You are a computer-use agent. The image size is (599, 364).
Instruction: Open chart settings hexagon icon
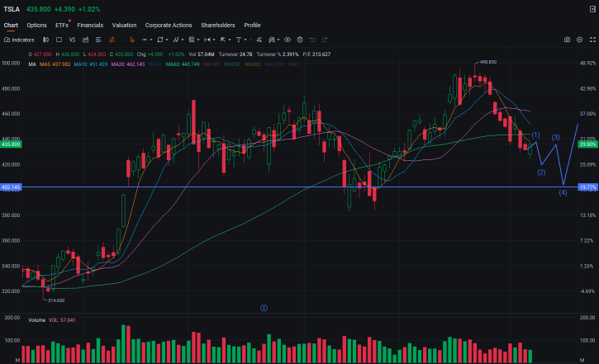[579, 40]
